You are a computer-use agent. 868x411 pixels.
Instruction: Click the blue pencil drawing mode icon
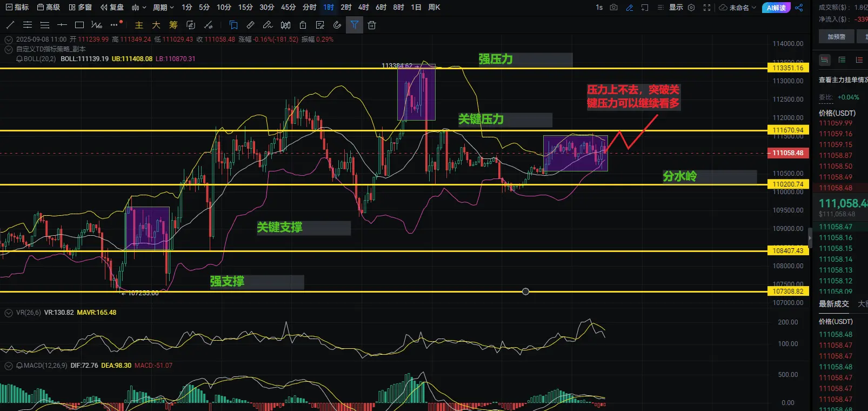pos(630,8)
